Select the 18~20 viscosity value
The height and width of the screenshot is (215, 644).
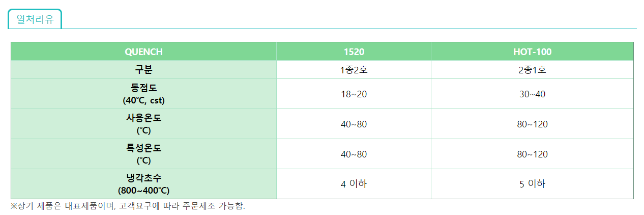[354, 94]
